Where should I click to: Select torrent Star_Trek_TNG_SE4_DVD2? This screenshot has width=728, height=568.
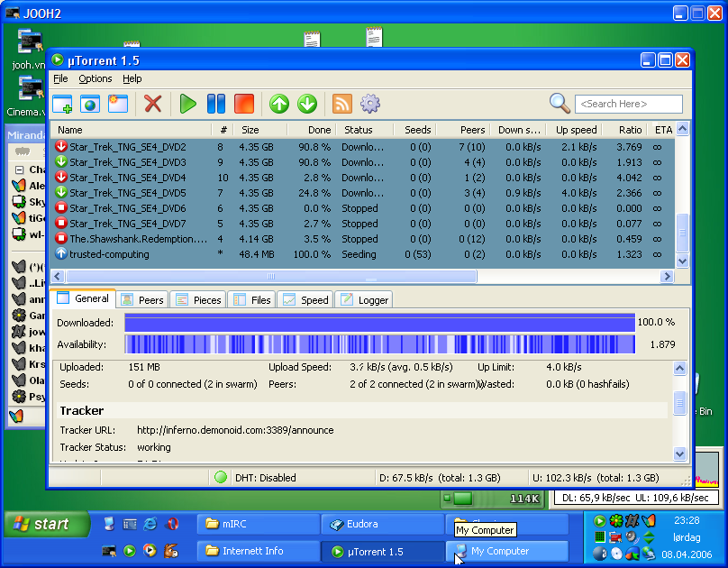(362, 147)
